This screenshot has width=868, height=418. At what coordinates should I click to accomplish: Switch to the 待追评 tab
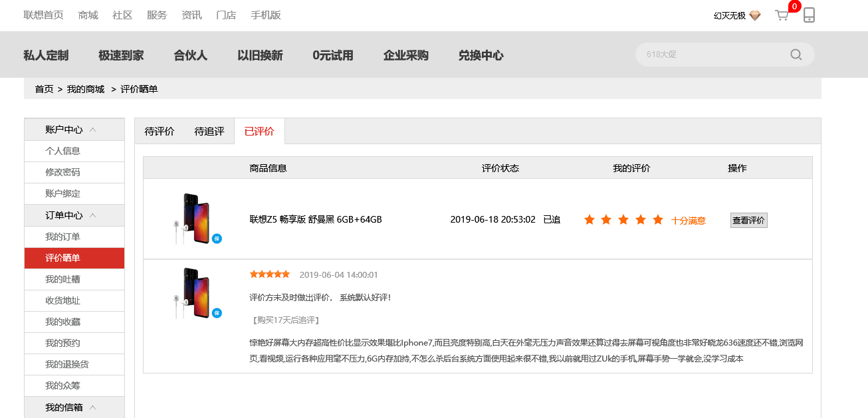click(209, 132)
